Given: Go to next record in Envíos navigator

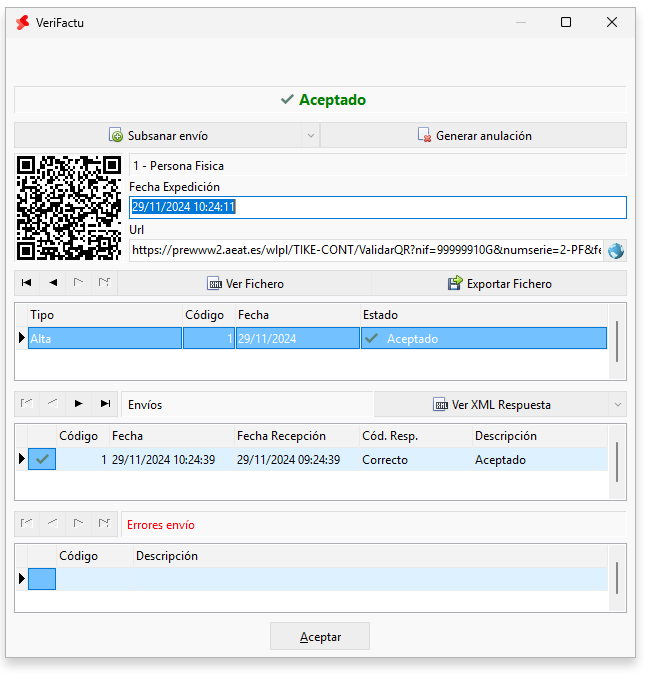Looking at the screenshot, I should (79, 404).
